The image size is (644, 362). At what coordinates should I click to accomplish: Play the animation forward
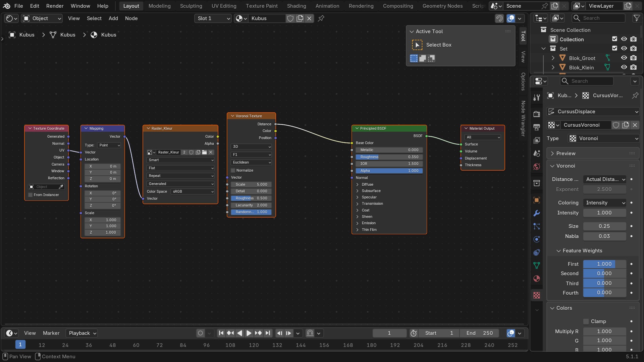249,333
